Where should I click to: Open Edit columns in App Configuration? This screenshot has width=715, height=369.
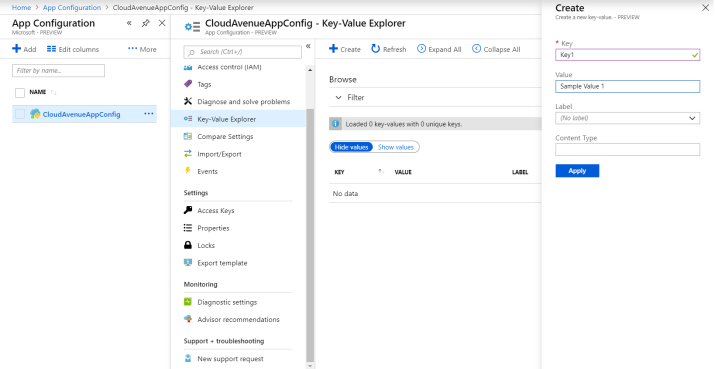pyautogui.click(x=73, y=49)
